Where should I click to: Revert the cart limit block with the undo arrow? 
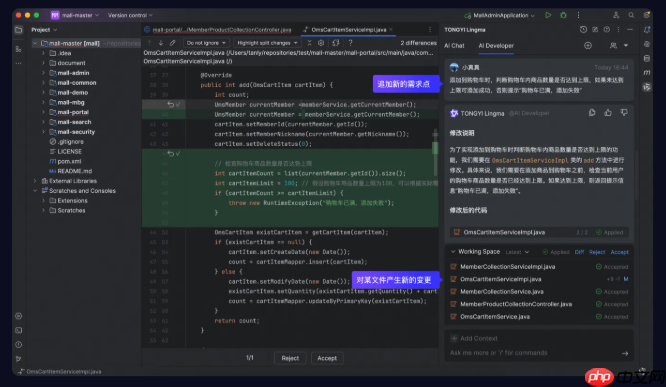click(x=170, y=153)
